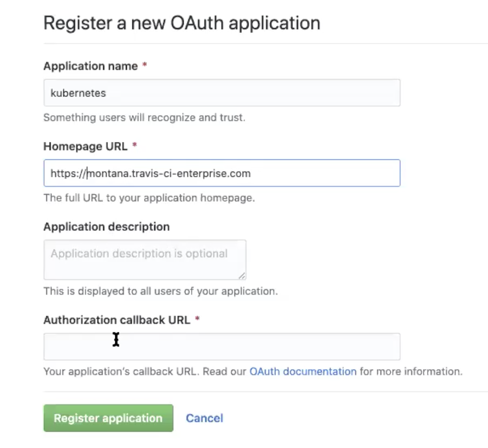Click "The full URL to your application homepage" hint
This screenshot has height=448, width=488.
[149, 198]
